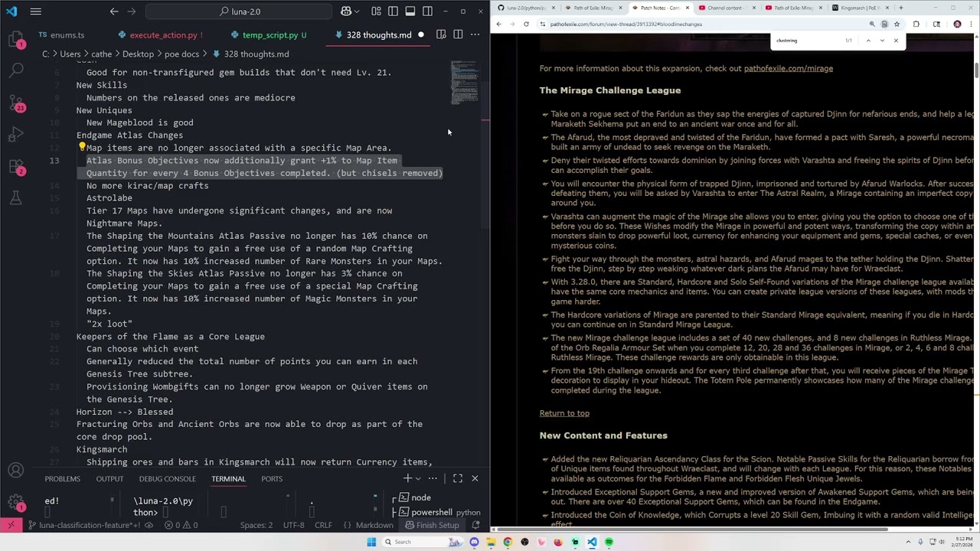Open markdown preview to the side

[441, 34]
